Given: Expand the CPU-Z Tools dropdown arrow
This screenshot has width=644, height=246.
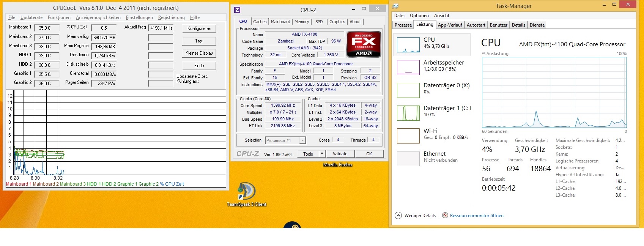Looking at the screenshot, I should point(322,154).
